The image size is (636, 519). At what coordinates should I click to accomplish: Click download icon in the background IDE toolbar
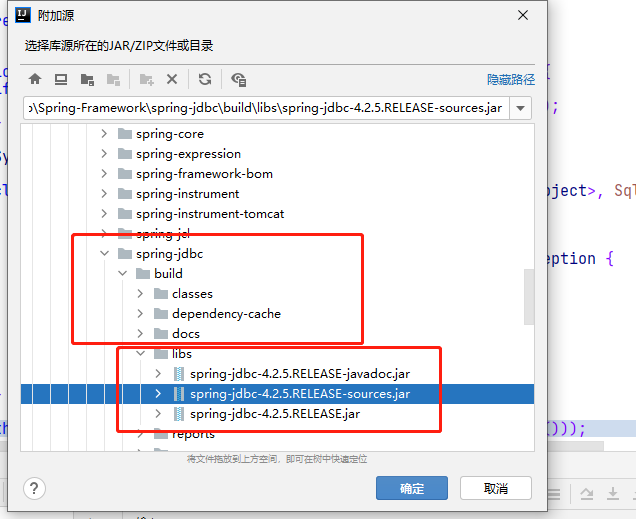pos(613,493)
